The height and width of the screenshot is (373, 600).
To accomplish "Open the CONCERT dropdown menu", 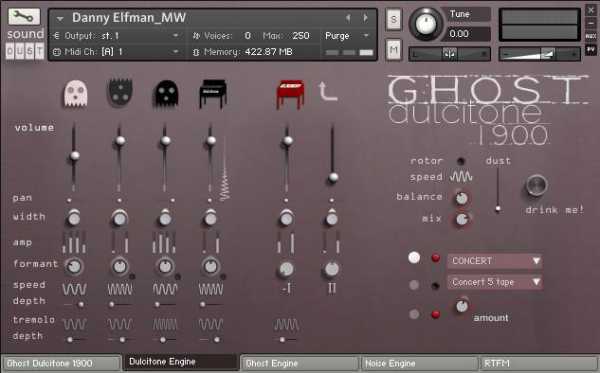I will pos(494,261).
